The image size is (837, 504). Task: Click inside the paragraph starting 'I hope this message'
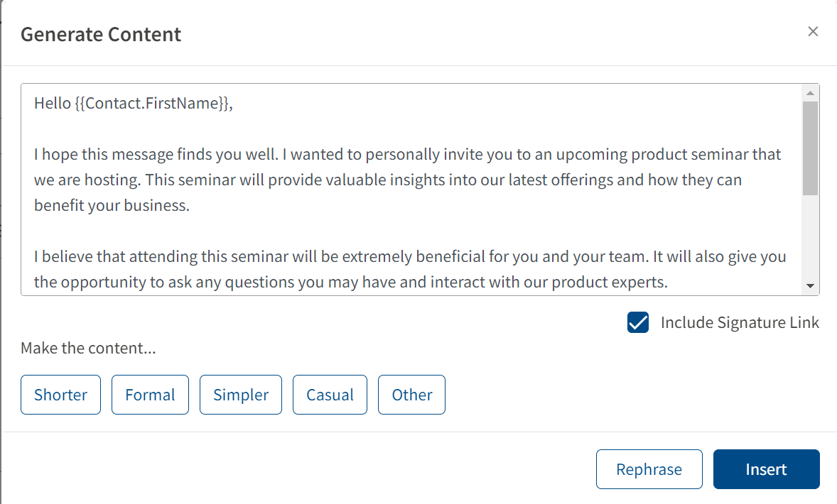click(407, 180)
